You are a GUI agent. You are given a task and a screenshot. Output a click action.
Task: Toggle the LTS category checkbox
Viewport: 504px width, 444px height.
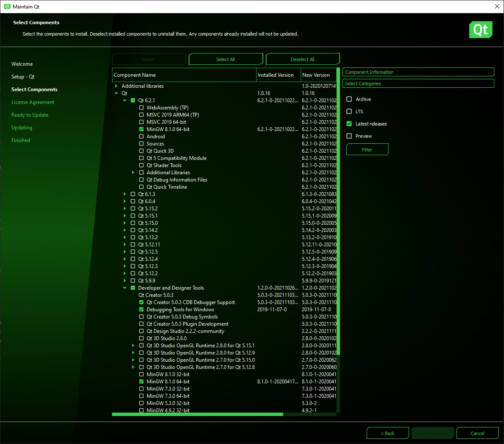[349, 111]
